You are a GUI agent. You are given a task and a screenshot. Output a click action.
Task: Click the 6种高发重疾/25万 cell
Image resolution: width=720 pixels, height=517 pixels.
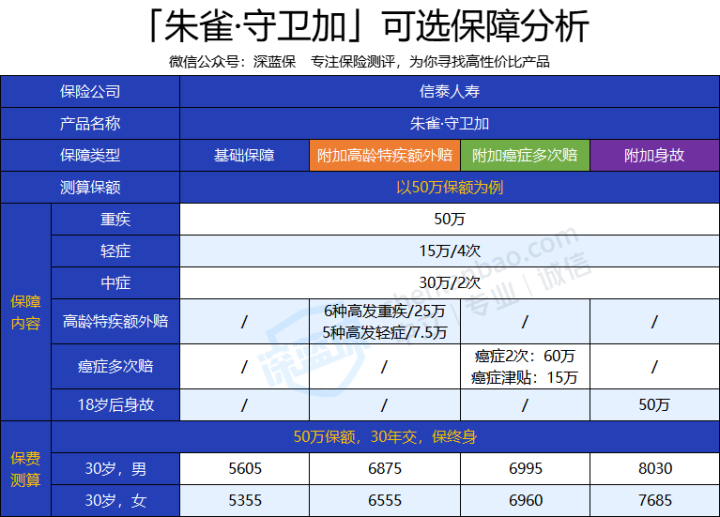[385, 321]
